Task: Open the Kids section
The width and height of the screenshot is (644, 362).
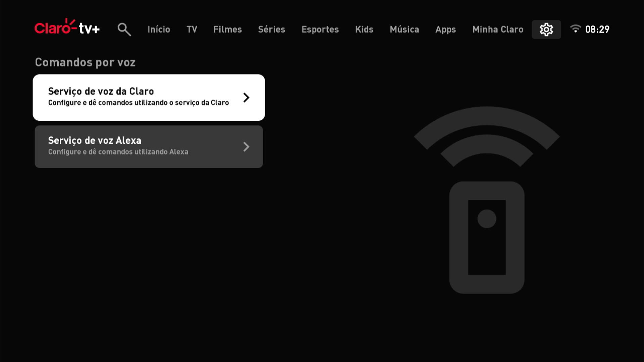Action: click(x=364, y=29)
